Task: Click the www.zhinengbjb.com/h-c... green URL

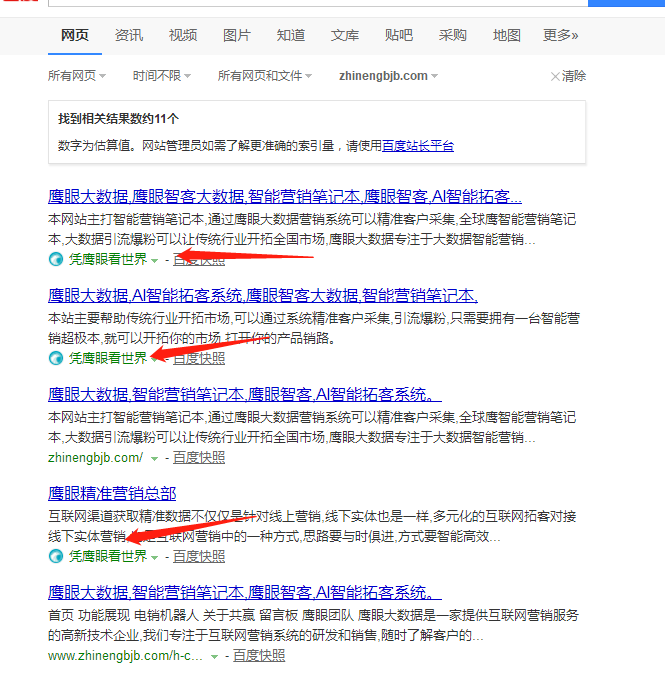Action: 125,656
